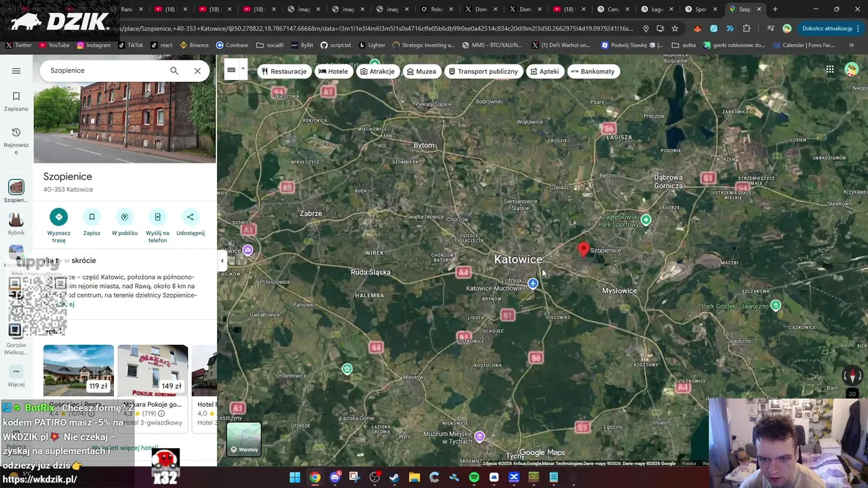Click the Zabrze label on the map
This screenshot has height=488, width=868.
click(x=311, y=213)
